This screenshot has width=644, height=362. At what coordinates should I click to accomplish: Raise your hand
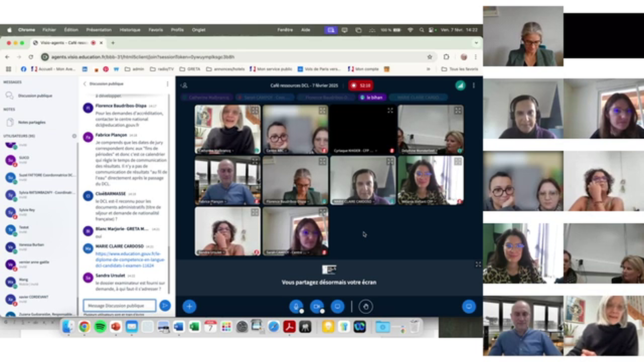(366, 306)
